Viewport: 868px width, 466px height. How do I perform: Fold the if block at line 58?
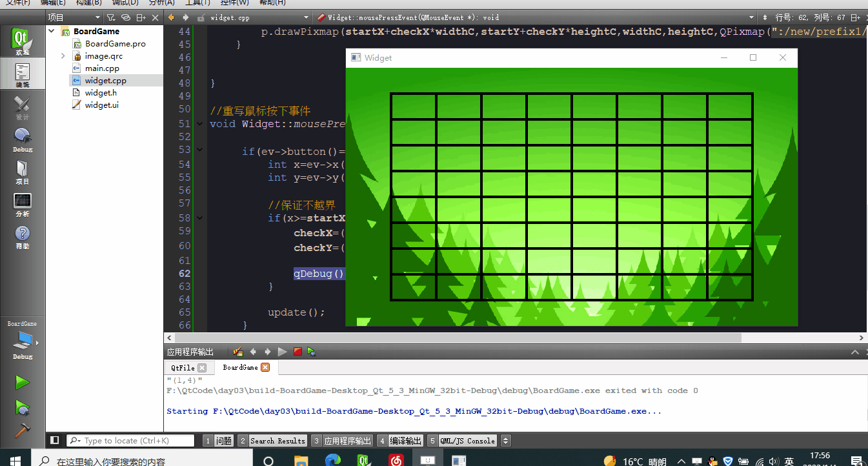[x=199, y=218]
